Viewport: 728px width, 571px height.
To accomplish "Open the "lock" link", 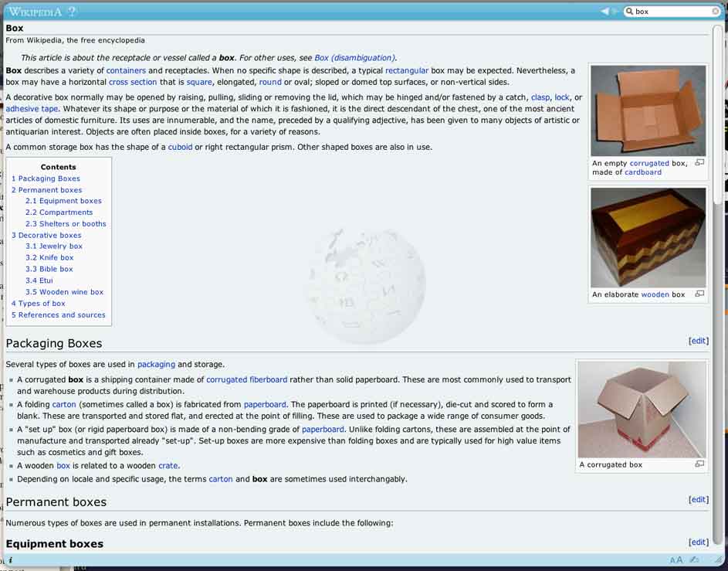I will pyautogui.click(x=562, y=97).
